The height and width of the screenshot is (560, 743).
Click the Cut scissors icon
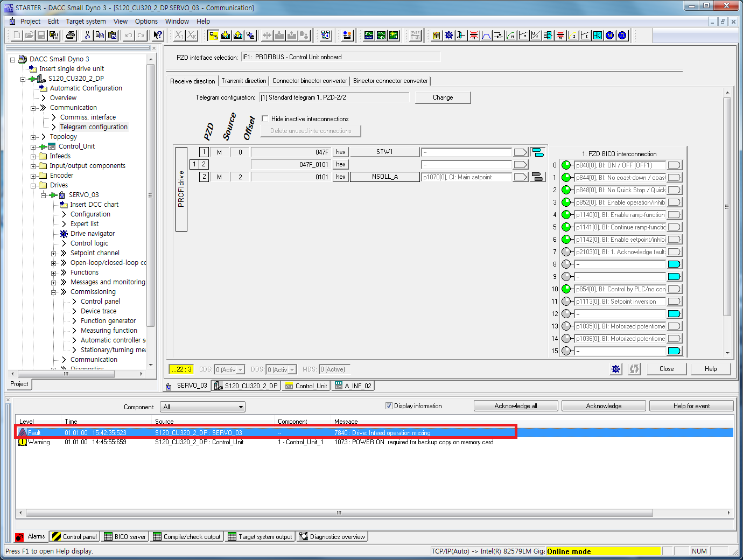pyautogui.click(x=87, y=36)
